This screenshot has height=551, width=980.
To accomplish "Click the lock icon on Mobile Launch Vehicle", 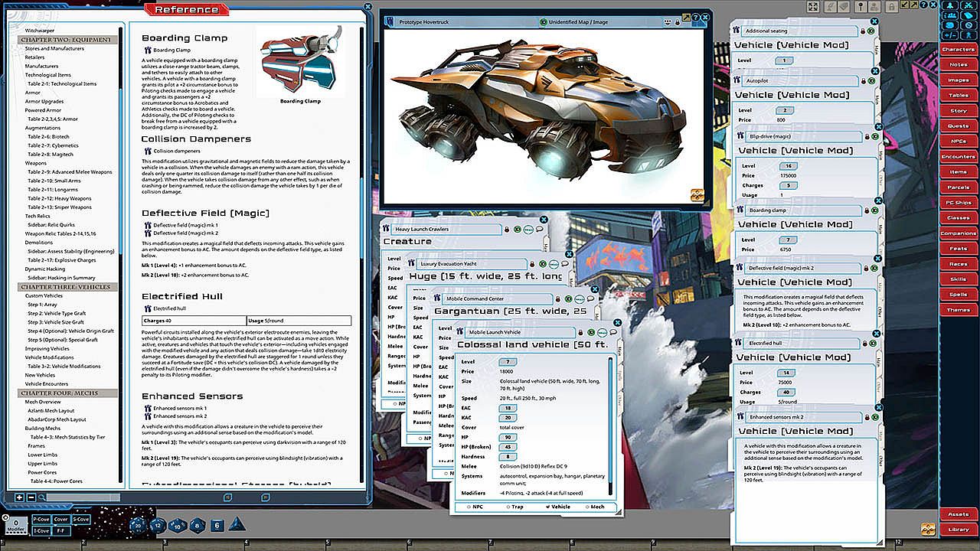I will tap(580, 332).
